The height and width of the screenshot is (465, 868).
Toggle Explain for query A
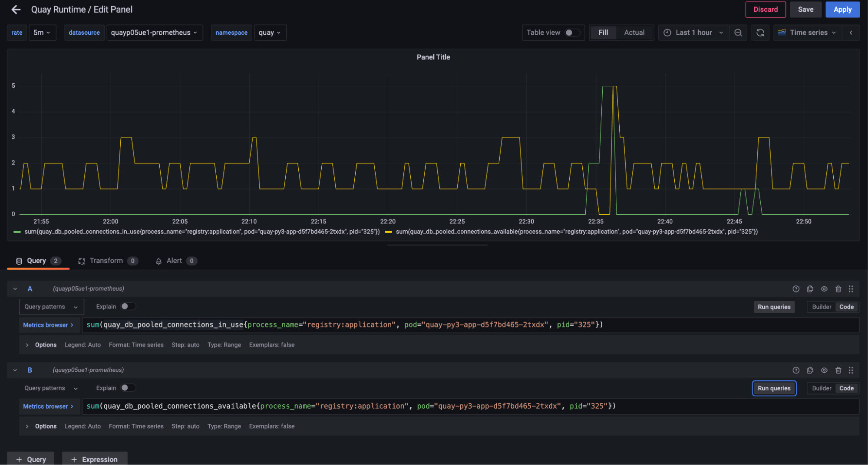(x=128, y=307)
